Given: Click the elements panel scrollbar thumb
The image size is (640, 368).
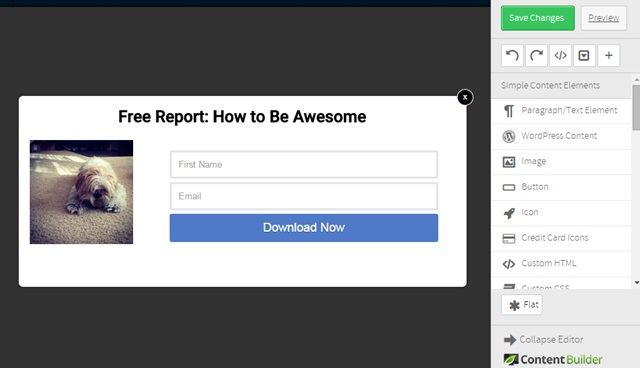Looking at the screenshot, I should pos(636,108).
